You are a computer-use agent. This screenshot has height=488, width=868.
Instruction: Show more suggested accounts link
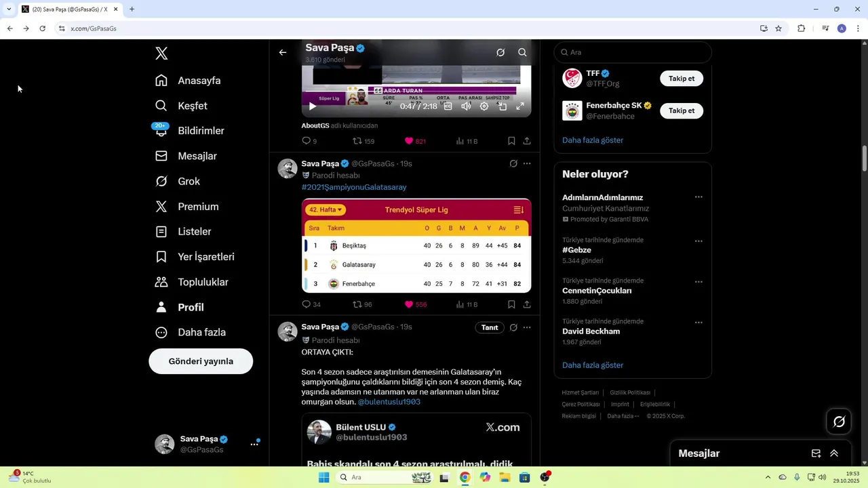pos(593,140)
